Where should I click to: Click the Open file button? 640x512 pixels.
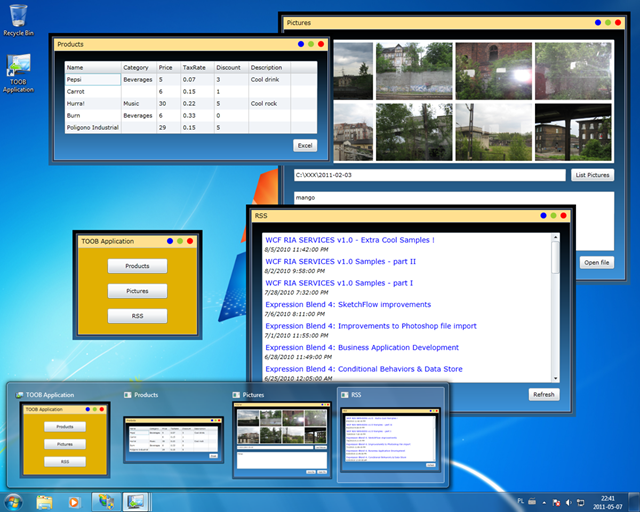(597, 263)
